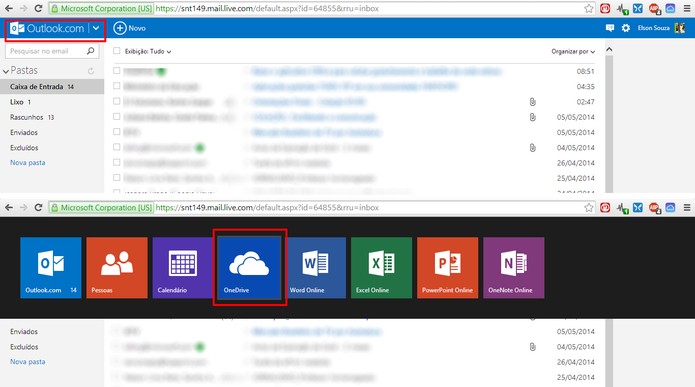The width and height of the screenshot is (695, 387).
Task: Click the bookmark star above the app tiles
Action: pyautogui.click(x=589, y=207)
